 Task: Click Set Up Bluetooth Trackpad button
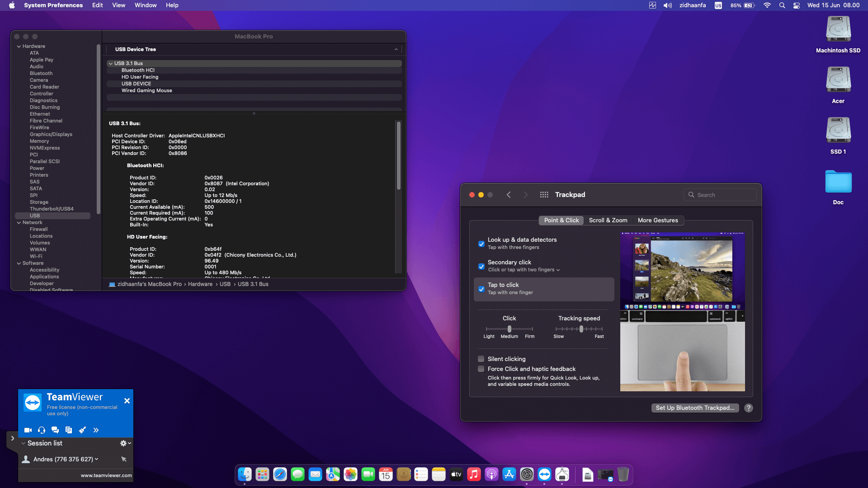695,408
